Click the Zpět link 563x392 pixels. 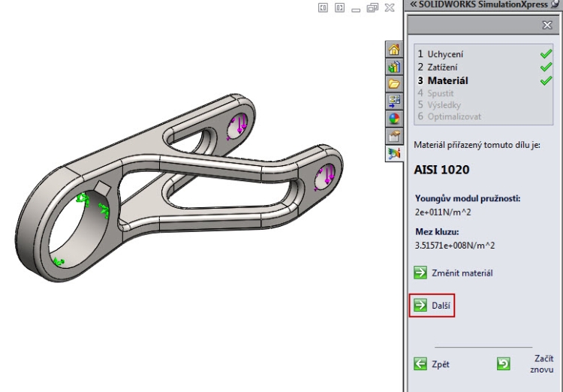[x=441, y=364]
